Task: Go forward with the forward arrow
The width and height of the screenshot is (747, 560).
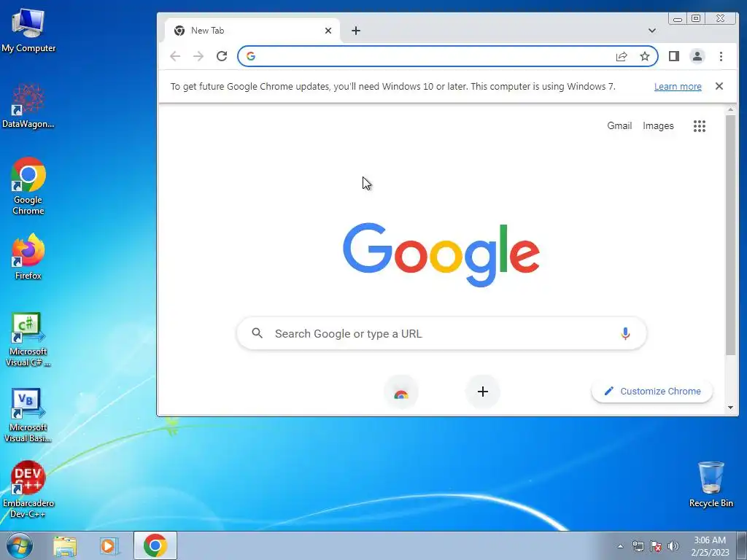Action: click(x=198, y=56)
